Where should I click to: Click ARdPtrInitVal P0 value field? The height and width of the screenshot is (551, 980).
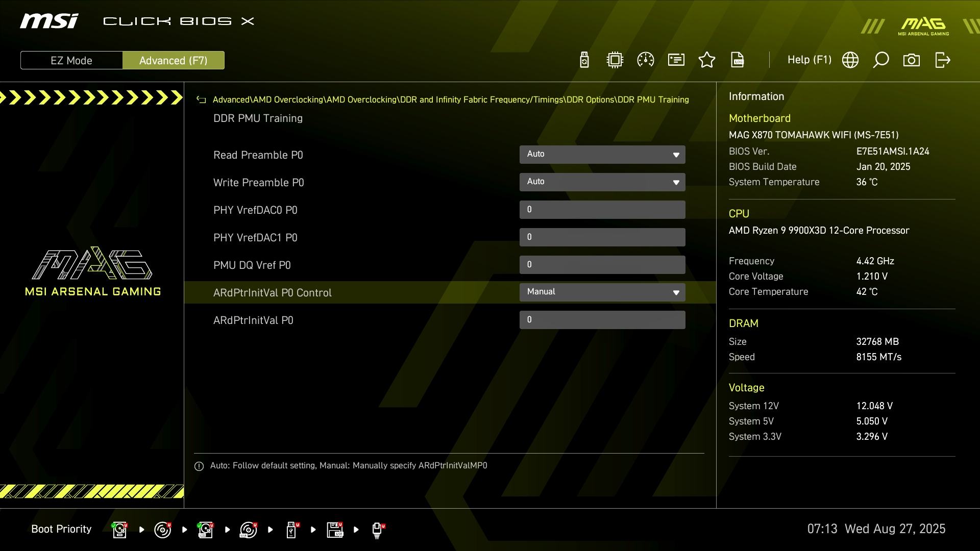[x=602, y=320]
